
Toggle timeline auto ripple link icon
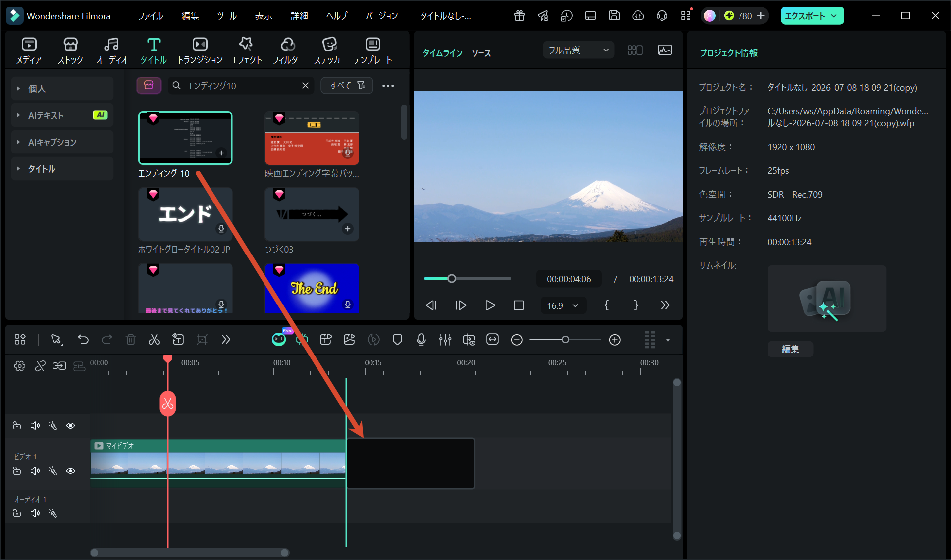[x=59, y=366]
